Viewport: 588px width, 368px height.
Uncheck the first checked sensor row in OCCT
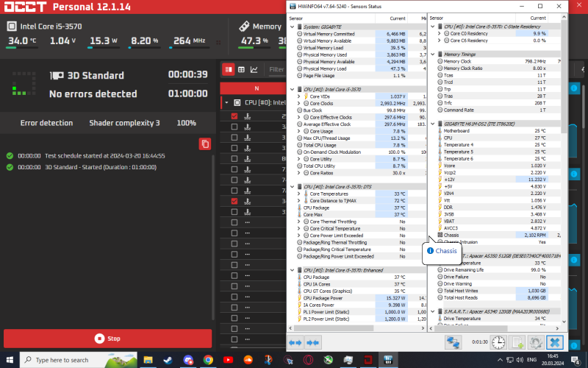pos(234,116)
